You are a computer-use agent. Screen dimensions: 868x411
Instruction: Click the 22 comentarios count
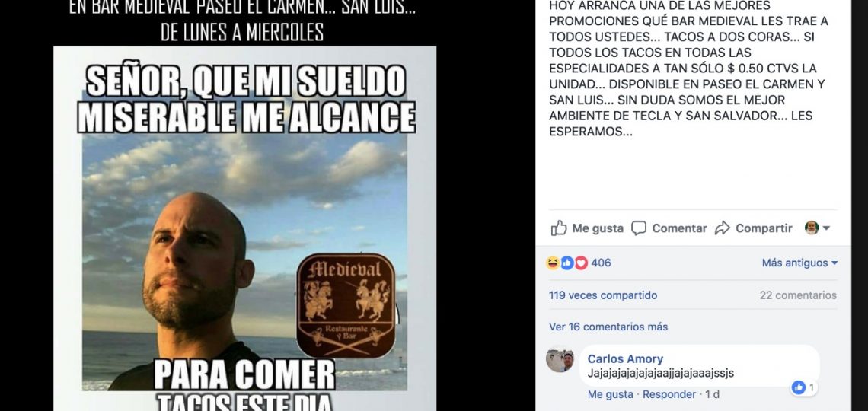pos(798,295)
